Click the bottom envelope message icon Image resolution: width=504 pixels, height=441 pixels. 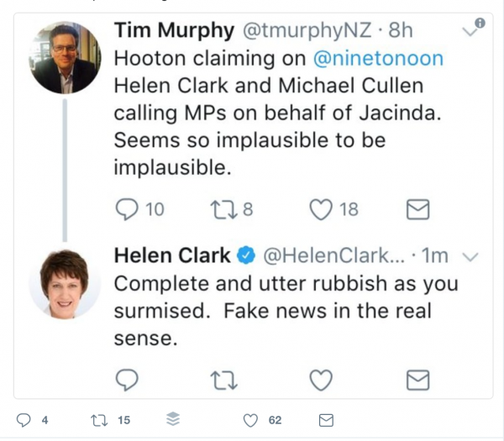pos(326,420)
